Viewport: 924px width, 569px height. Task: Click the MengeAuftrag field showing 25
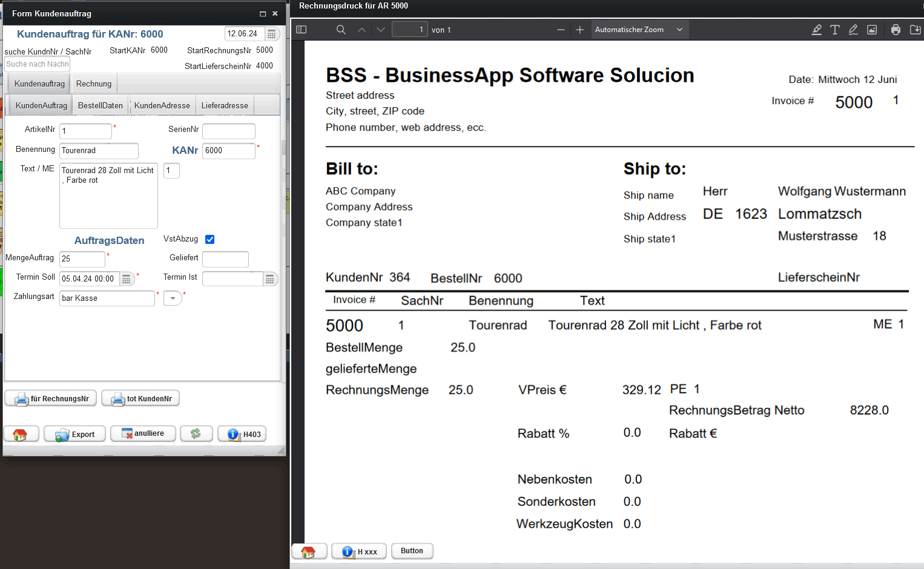pos(82,259)
